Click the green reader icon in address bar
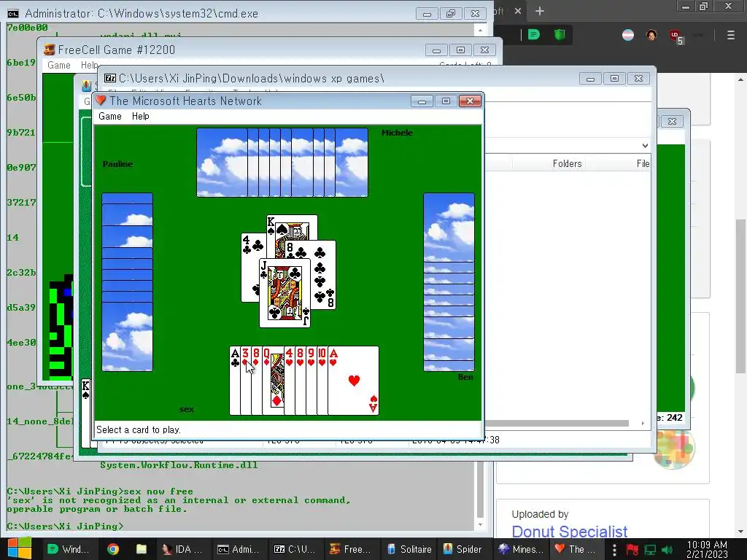 point(534,34)
